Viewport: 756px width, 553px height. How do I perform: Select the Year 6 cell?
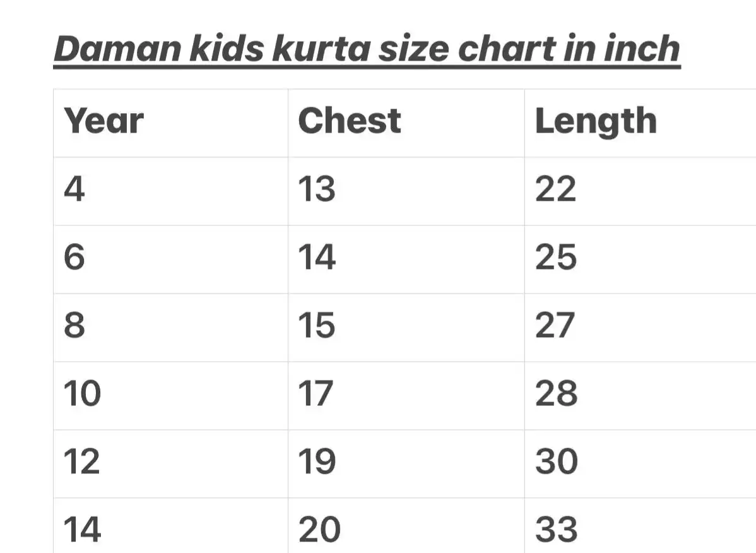pos(74,258)
